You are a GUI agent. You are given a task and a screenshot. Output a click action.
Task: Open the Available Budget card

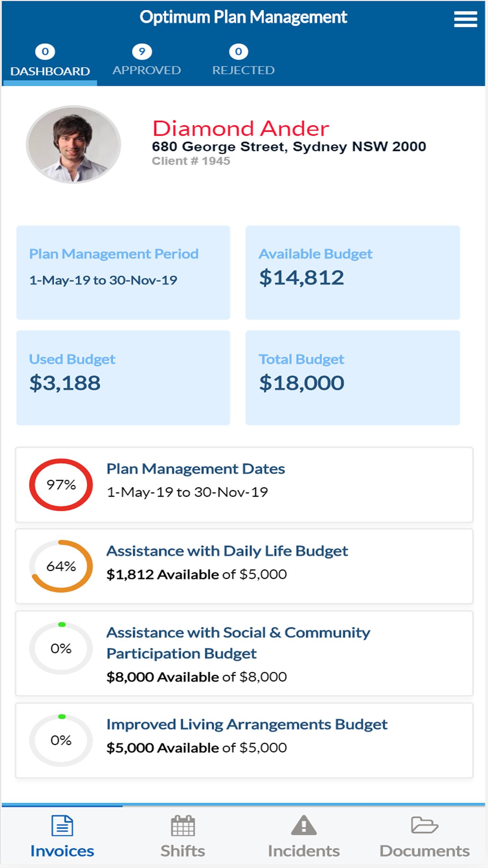[352, 272]
